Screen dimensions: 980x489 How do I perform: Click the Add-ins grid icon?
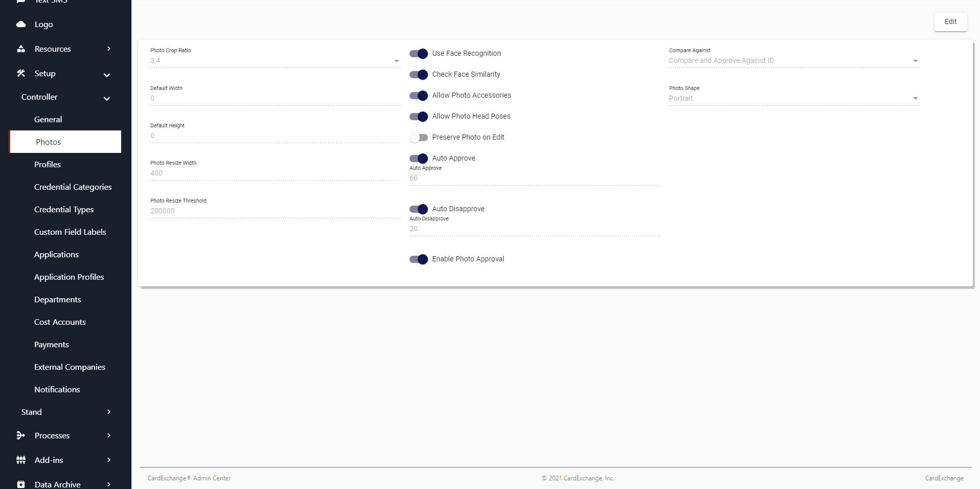click(21, 460)
